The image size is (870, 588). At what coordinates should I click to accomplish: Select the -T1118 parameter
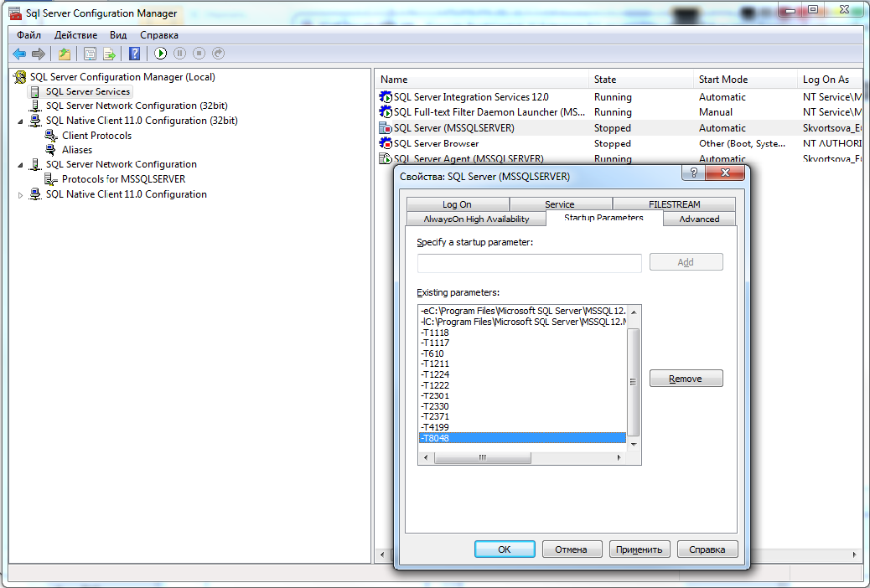tap(523, 333)
